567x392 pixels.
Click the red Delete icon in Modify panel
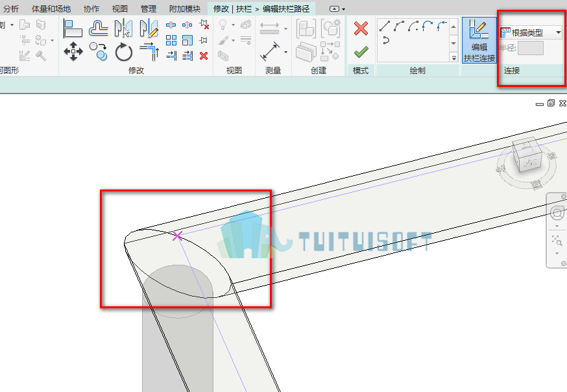click(x=204, y=56)
